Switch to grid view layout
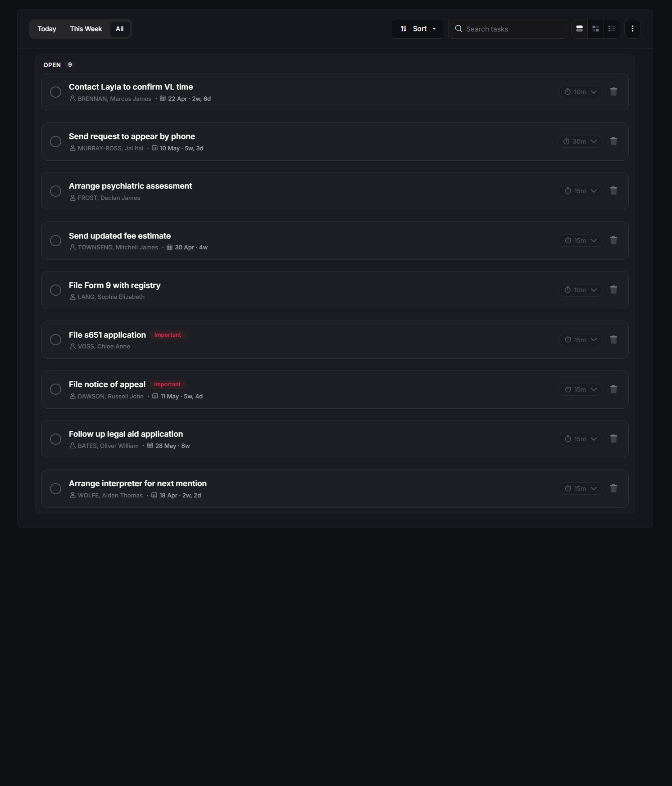The image size is (672, 786). click(595, 28)
